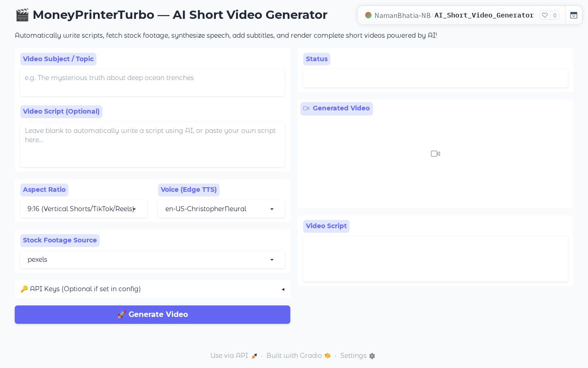This screenshot has height=368, width=588.
Task: Click the Generate Video button
Action: (153, 315)
